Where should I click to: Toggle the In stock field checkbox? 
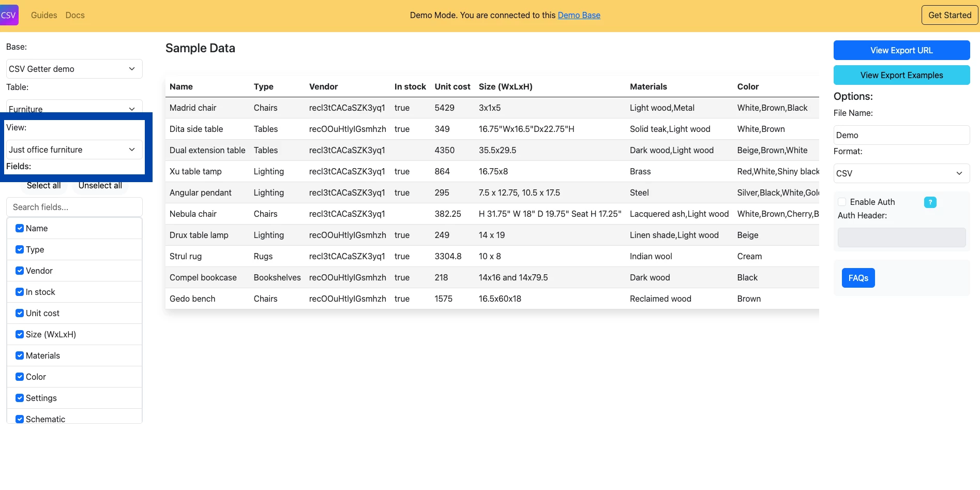20,292
